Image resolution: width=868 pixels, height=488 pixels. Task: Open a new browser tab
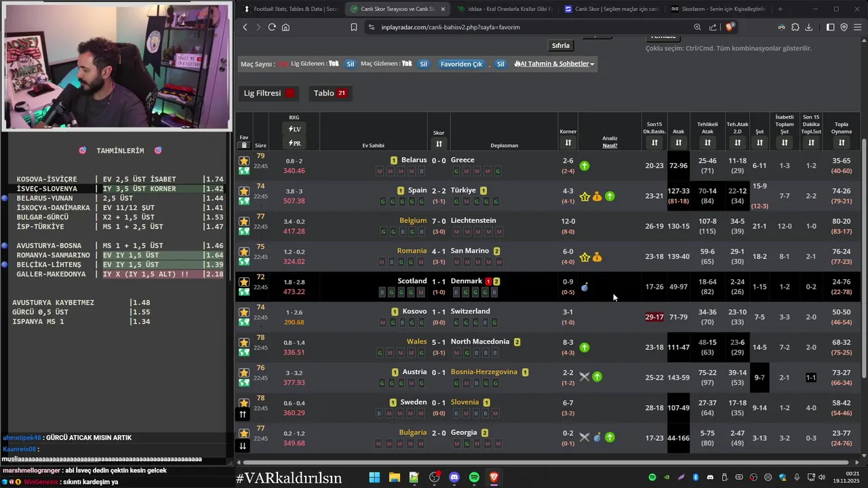[780, 9]
